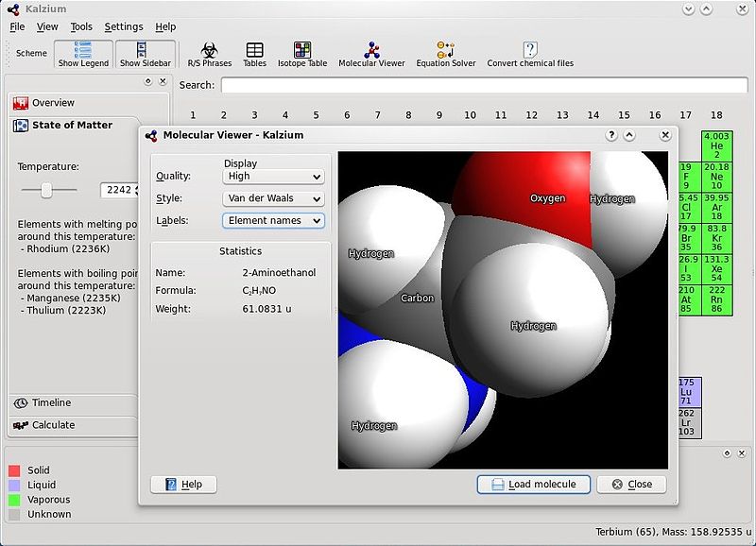Open the Settings menu
The height and width of the screenshot is (546, 756).
(x=124, y=27)
